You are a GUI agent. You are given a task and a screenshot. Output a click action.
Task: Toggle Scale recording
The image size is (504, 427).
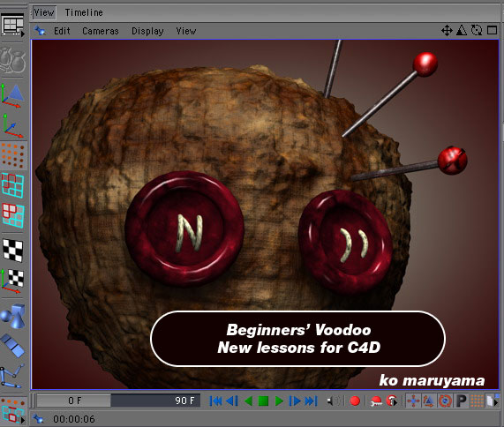click(x=429, y=401)
